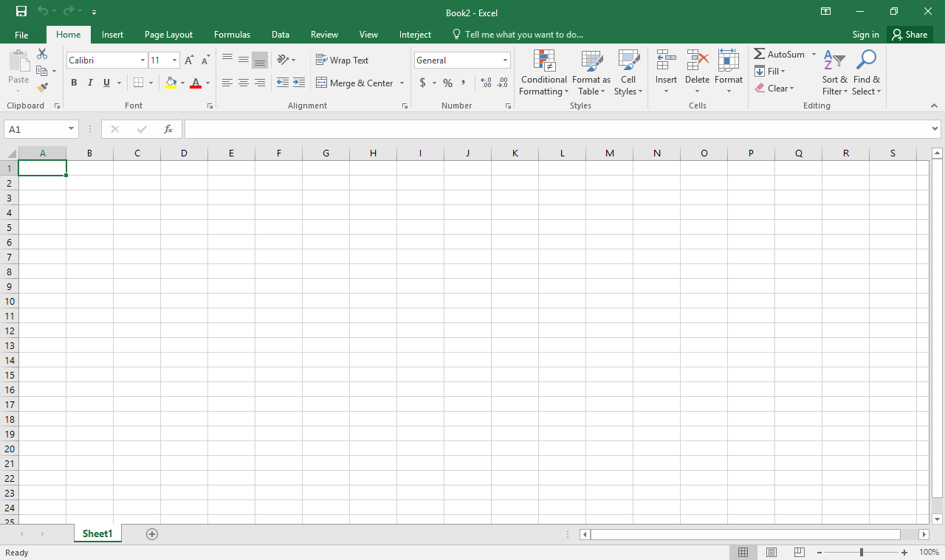Switch to the Page Layout tab
945x560 pixels.
(x=168, y=35)
